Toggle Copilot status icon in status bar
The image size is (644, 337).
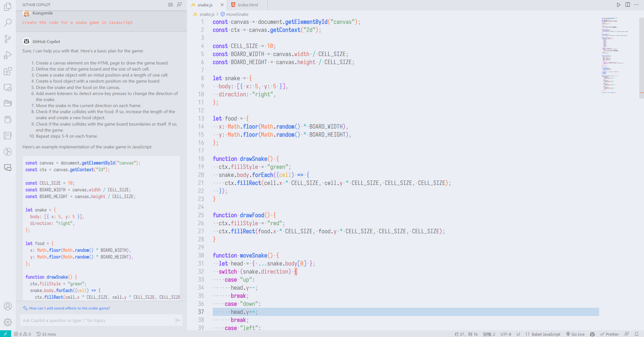tap(592, 334)
